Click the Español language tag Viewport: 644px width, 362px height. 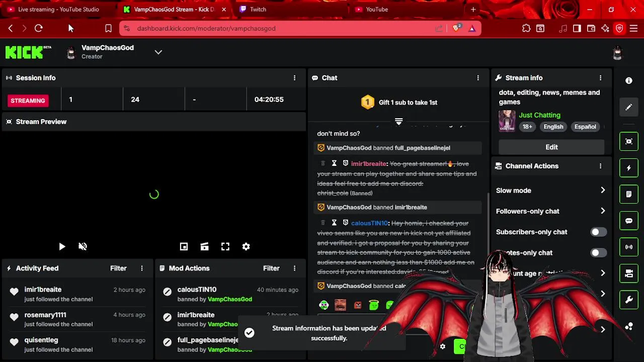tap(585, 127)
